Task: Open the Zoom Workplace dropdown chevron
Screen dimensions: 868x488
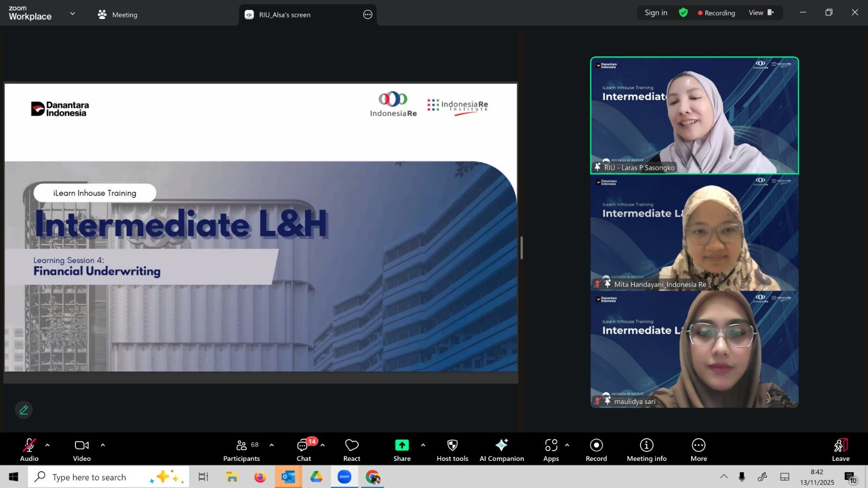Action: pyautogui.click(x=73, y=14)
